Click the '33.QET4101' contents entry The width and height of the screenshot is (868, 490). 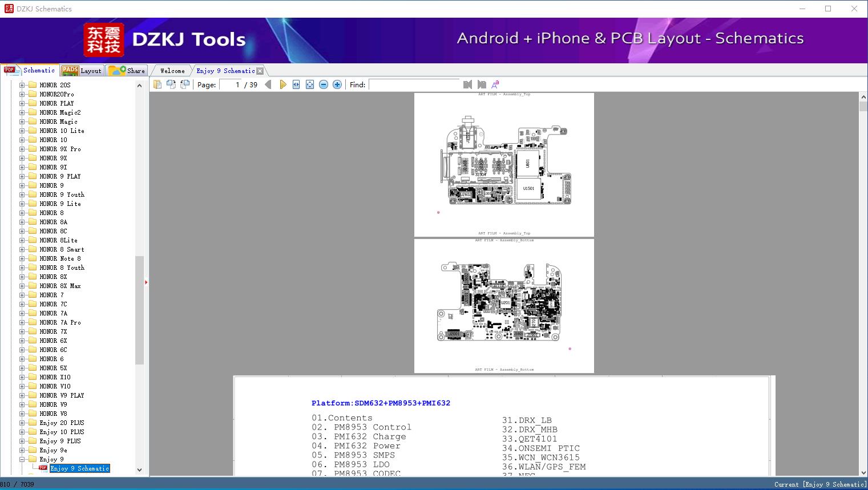(529, 439)
